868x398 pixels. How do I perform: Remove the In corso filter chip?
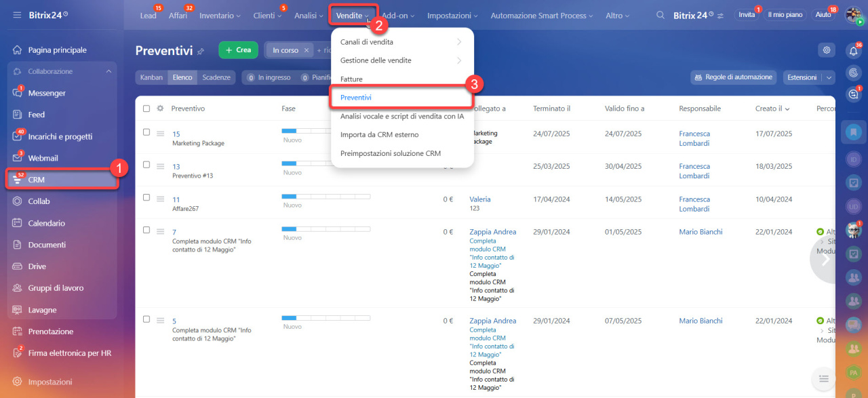(x=307, y=50)
